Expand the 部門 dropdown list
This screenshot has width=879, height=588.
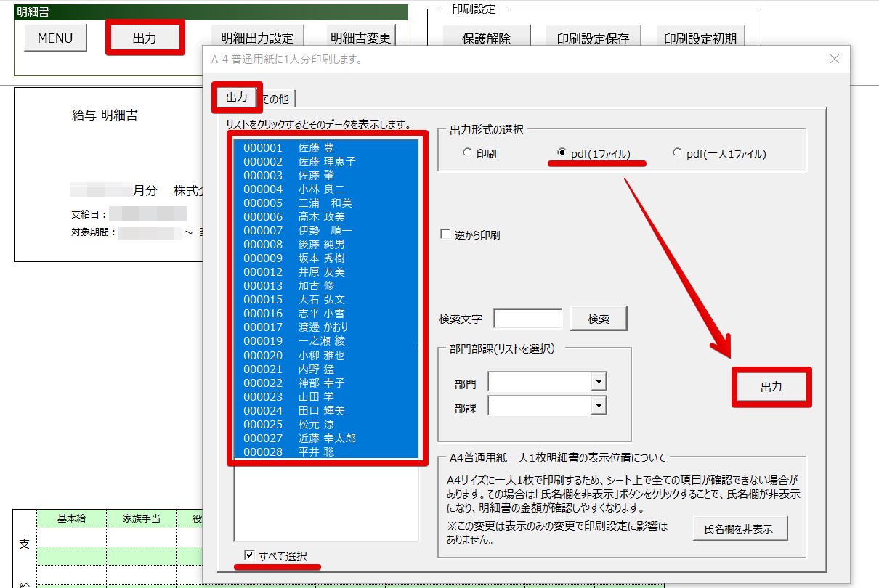click(599, 381)
